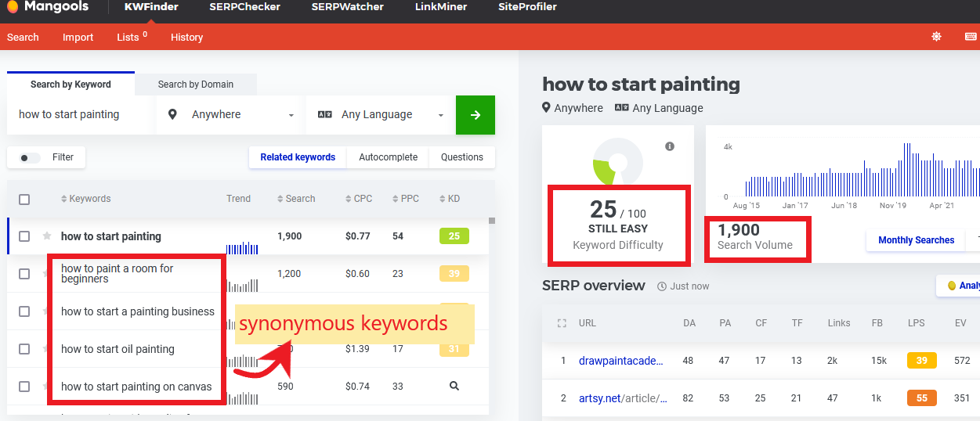The height and width of the screenshot is (421, 980).
Task: Star 'how to start painting on canvas'
Action: click(x=47, y=387)
